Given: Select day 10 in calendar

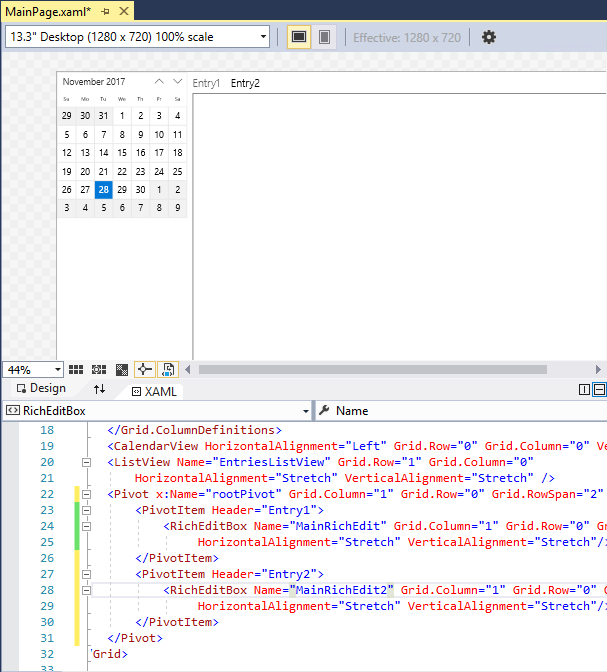Looking at the screenshot, I should (159, 135).
